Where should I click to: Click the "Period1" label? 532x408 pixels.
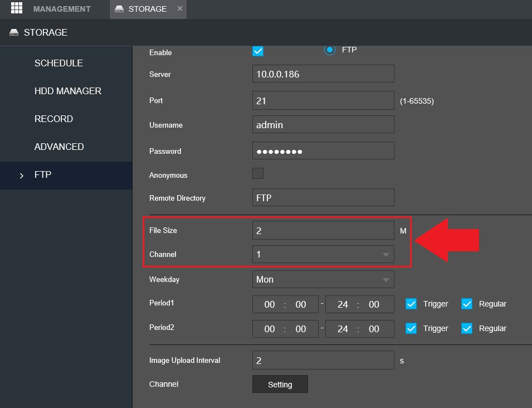coord(162,303)
